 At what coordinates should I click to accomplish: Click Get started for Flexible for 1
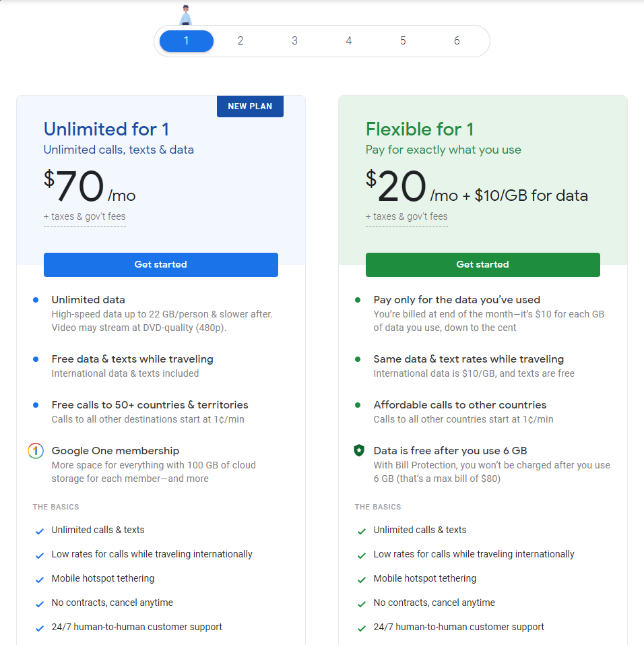click(483, 264)
